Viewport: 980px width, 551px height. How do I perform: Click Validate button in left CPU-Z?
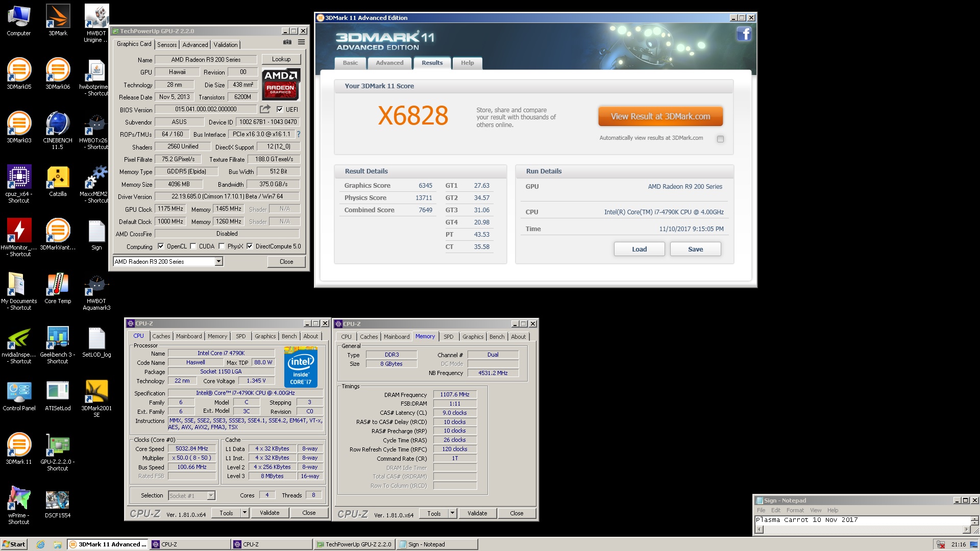(x=269, y=513)
